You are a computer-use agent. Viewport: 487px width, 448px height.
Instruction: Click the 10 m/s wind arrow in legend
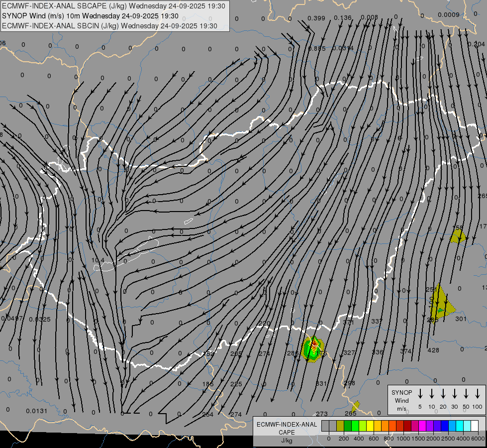pyautogui.click(x=431, y=394)
